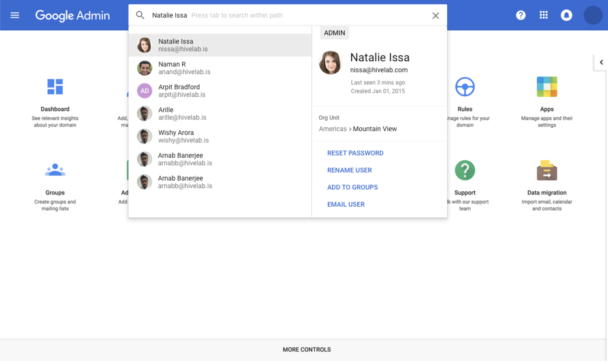Click the AD initials avatar of Arpit Bradford
This screenshot has height=364, width=608.
coord(144,91)
